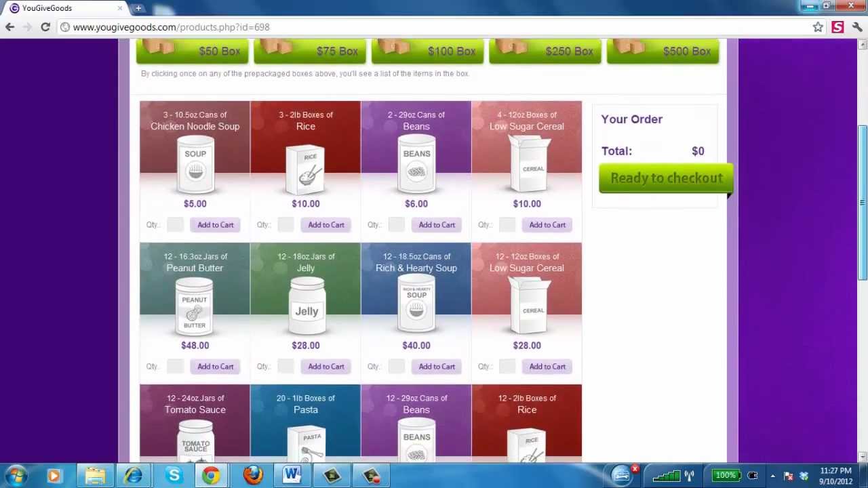The height and width of the screenshot is (488, 868).
Task: Select the $100 Box package
Action: (427, 52)
